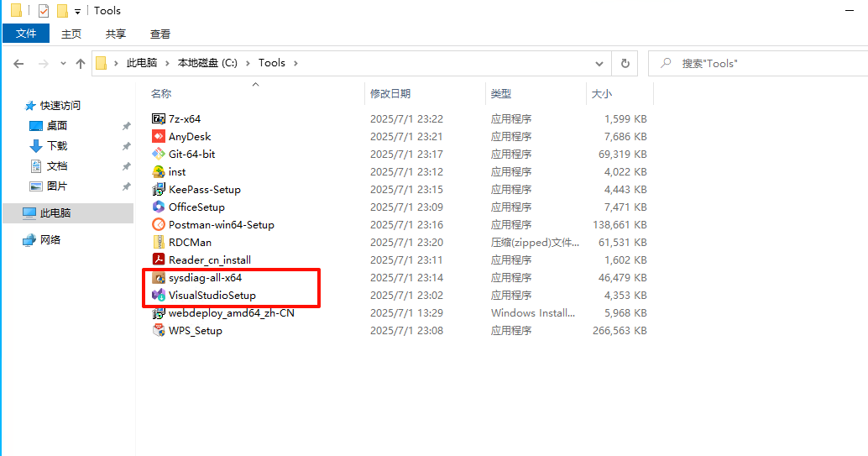Navigate to 本地磁盘 (C:) in breadcrumb
This screenshot has width=868, height=456.
(207, 63)
